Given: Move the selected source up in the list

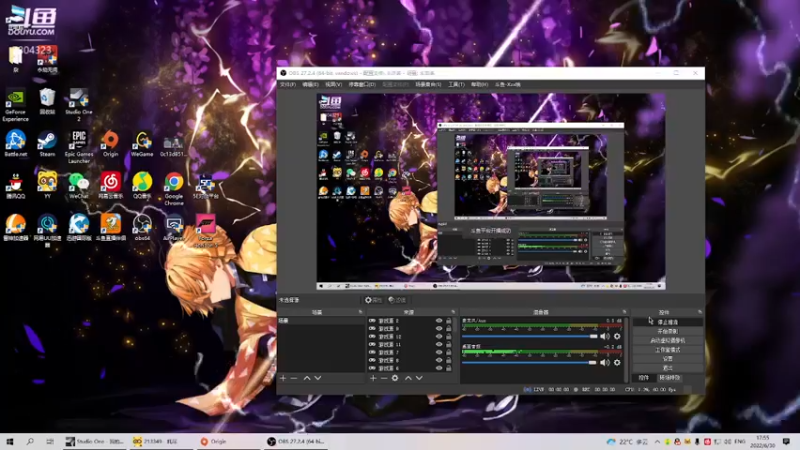Looking at the screenshot, I should pos(408,378).
